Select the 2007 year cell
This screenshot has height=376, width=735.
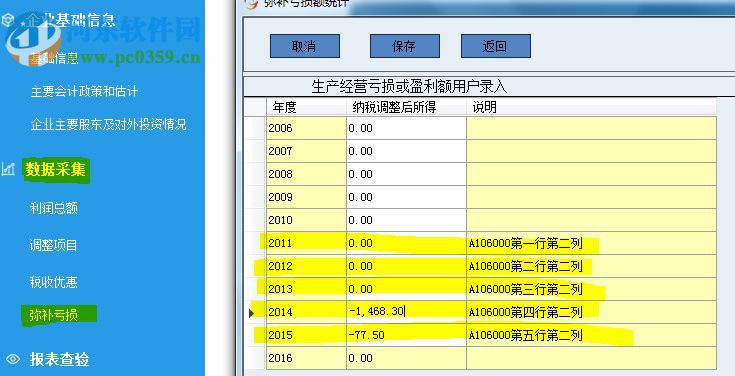click(307, 151)
